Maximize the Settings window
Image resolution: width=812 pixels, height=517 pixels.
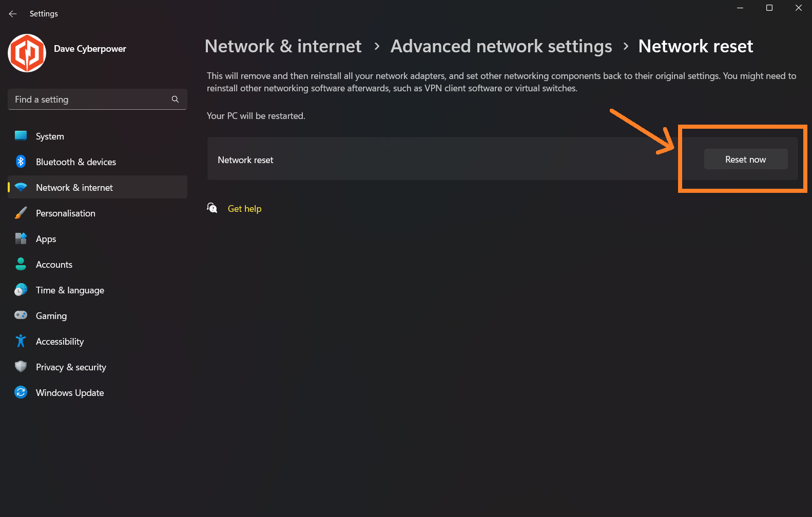pyautogui.click(x=769, y=8)
